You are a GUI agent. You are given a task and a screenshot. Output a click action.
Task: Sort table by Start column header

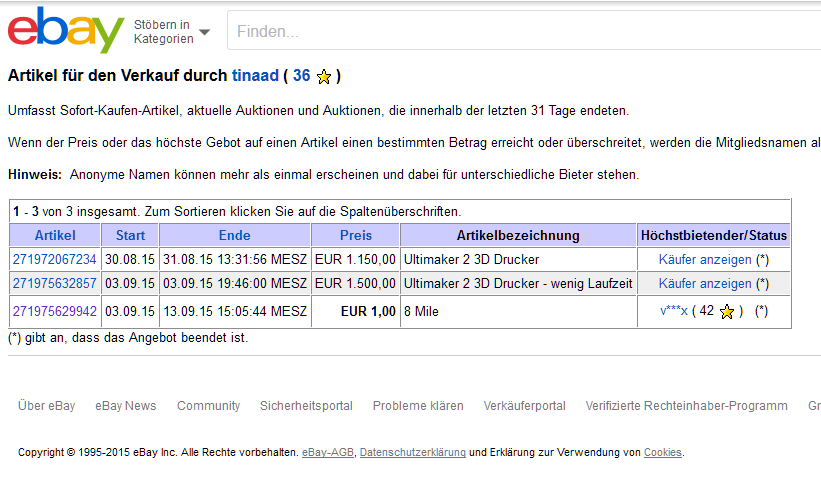point(130,235)
